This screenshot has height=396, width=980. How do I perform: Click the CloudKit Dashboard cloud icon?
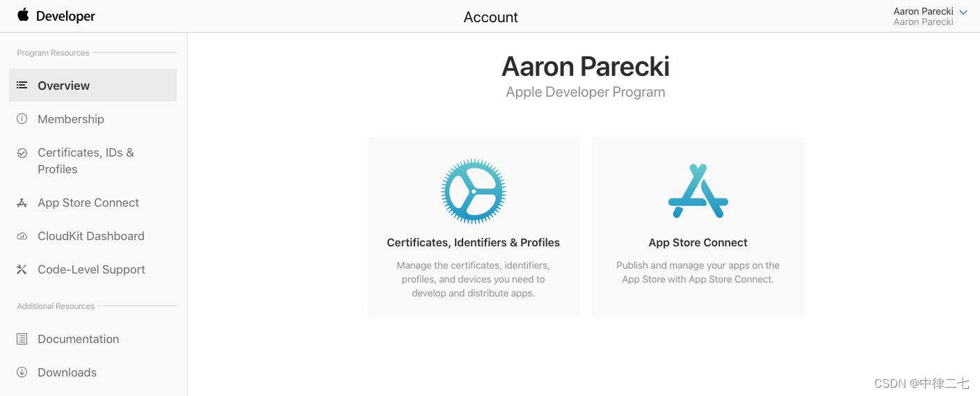22,236
